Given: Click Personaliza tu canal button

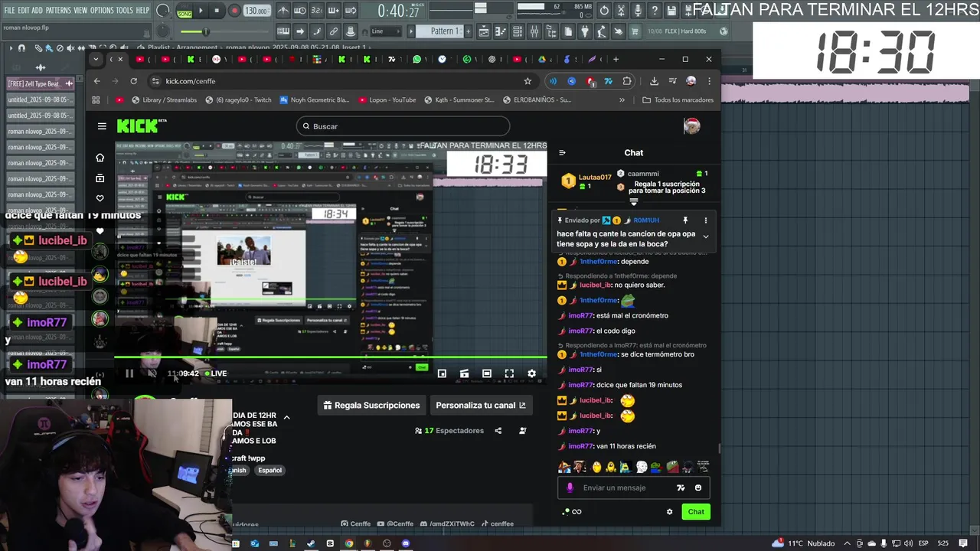Looking at the screenshot, I should (x=481, y=406).
